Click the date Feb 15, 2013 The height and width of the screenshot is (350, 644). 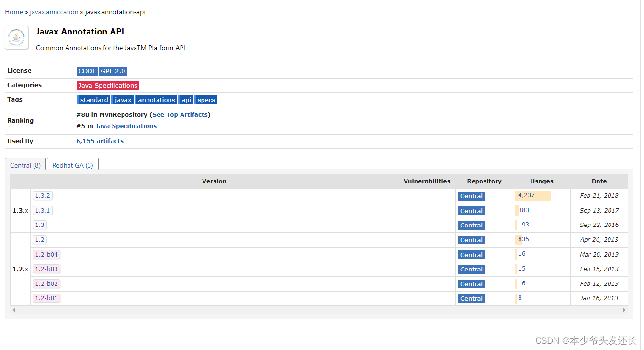599,269
